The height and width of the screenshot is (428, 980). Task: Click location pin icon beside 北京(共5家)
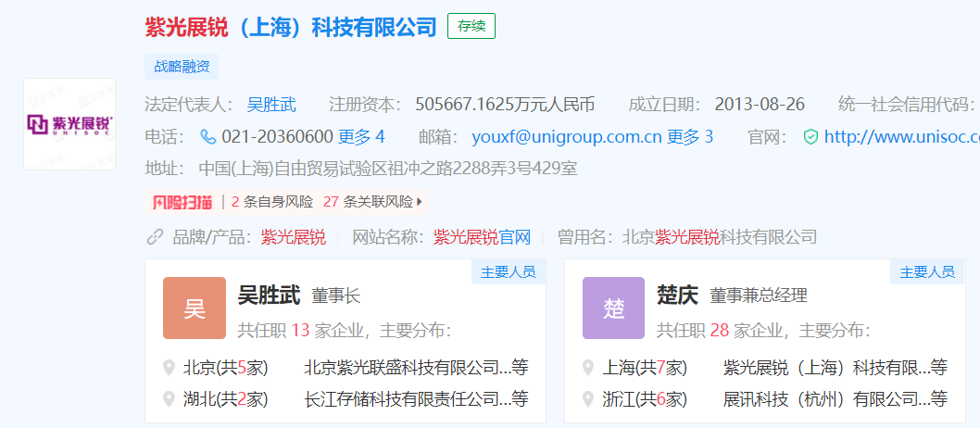pos(169,368)
